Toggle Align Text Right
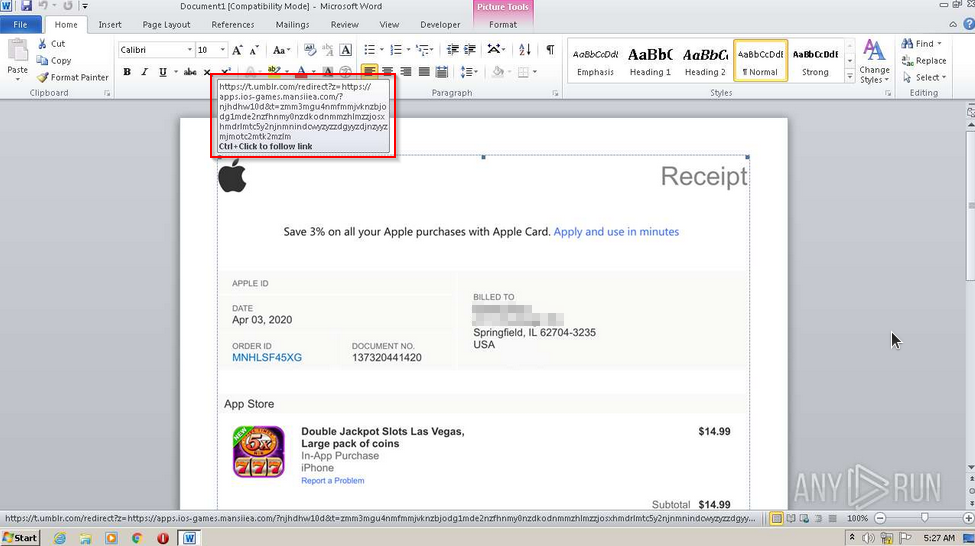Screen dimensions: 975x546 (405, 72)
